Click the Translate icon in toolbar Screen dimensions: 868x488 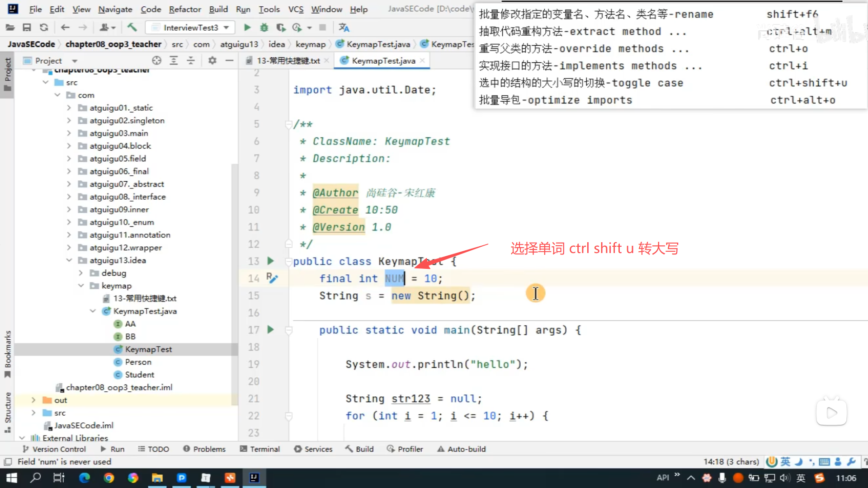tap(344, 28)
